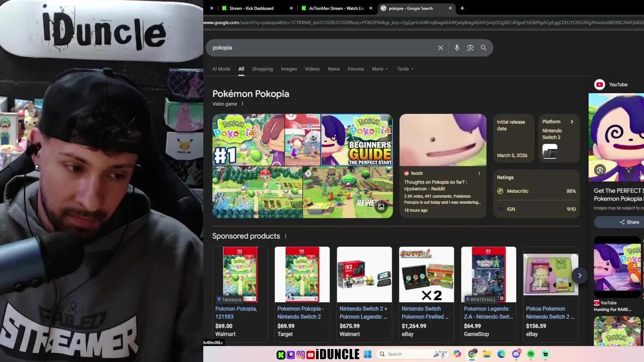
Task: Select the AI Mode search tab
Action: pyautogui.click(x=221, y=69)
